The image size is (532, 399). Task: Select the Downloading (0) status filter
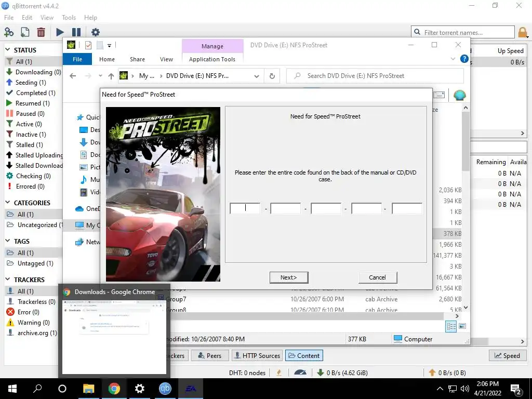click(34, 72)
